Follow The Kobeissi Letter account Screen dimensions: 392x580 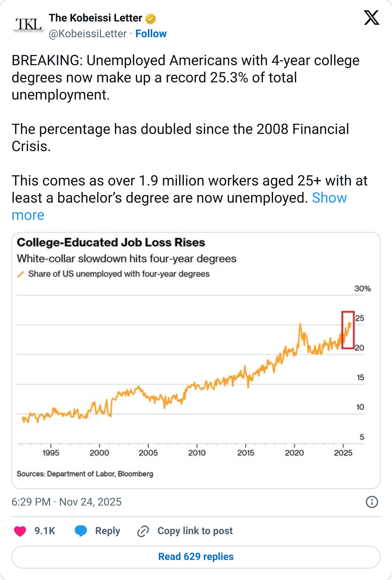coord(151,34)
